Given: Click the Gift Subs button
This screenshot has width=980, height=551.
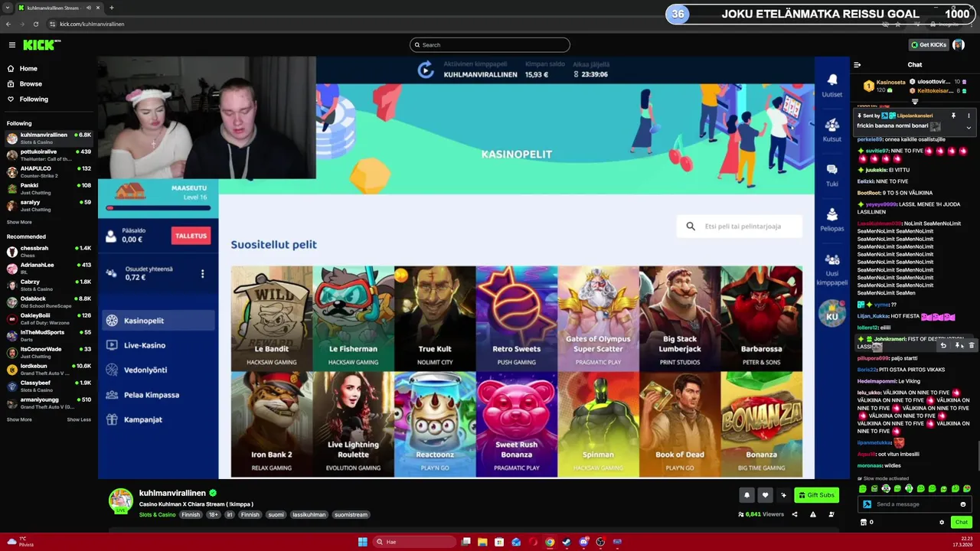Looking at the screenshot, I should click(816, 495).
